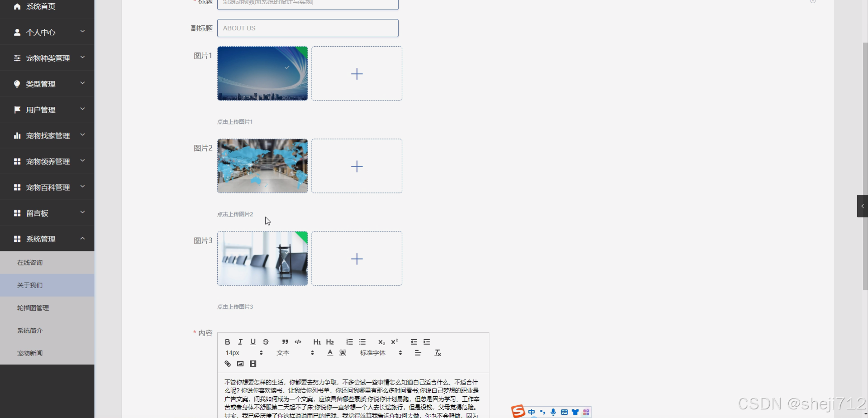Insert a blockquote in the editor
The image size is (868, 418).
click(285, 342)
